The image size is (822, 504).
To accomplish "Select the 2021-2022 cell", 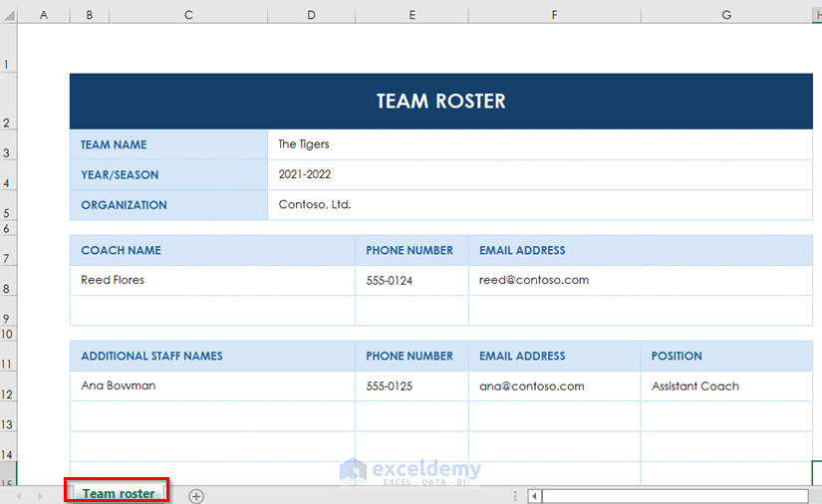I will [540, 175].
